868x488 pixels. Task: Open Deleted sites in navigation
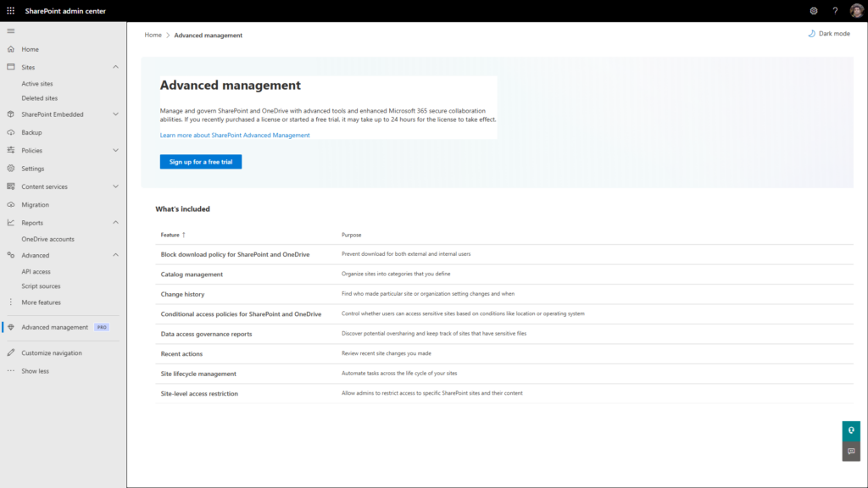pyautogui.click(x=39, y=98)
